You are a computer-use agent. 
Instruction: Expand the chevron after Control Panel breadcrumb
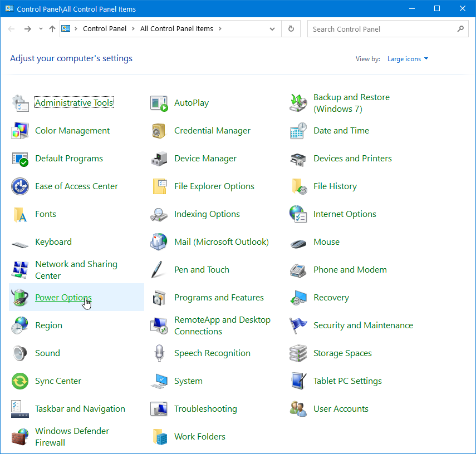tap(133, 29)
